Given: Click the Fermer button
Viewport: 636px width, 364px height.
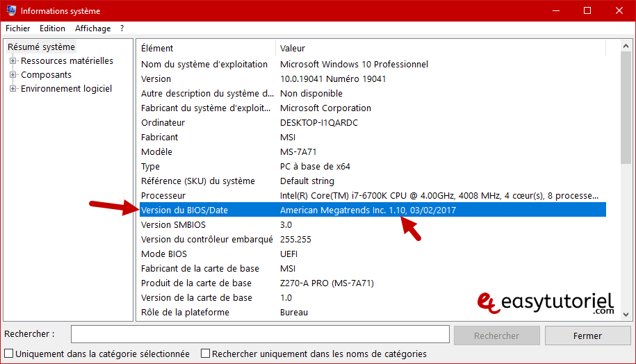Looking at the screenshot, I should pyautogui.click(x=587, y=336).
